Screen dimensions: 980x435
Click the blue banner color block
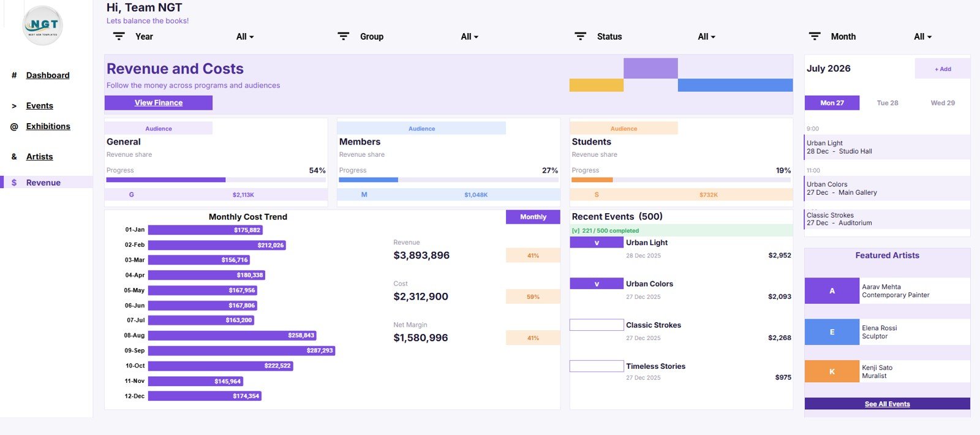(x=735, y=85)
